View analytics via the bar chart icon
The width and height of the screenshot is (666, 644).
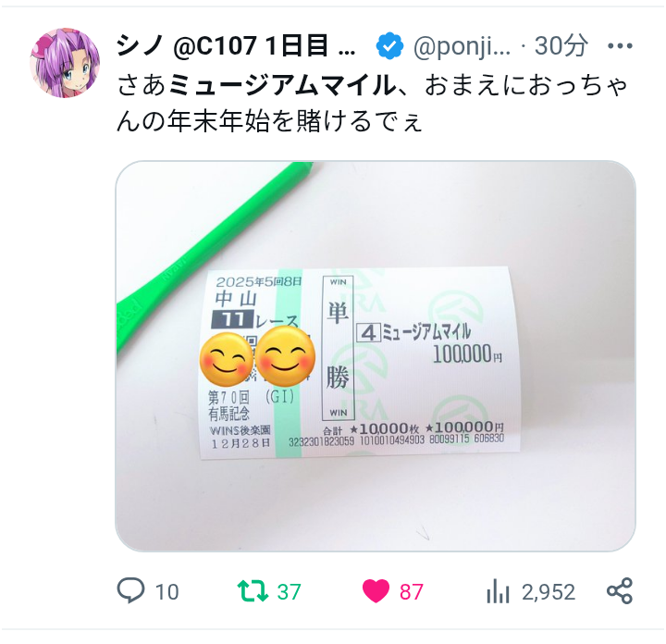[498, 591]
